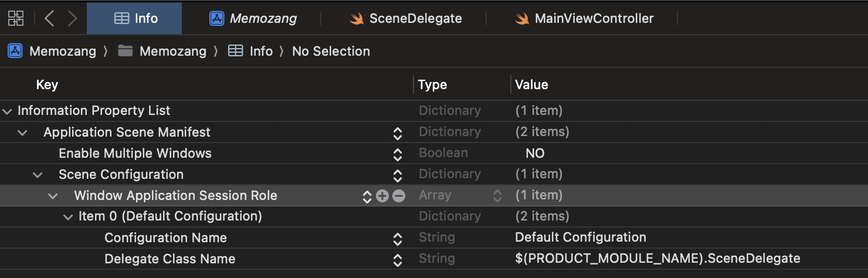The image size is (868, 278).
Task: Collapse the Scene Configuration row
Action: [38, 175]
